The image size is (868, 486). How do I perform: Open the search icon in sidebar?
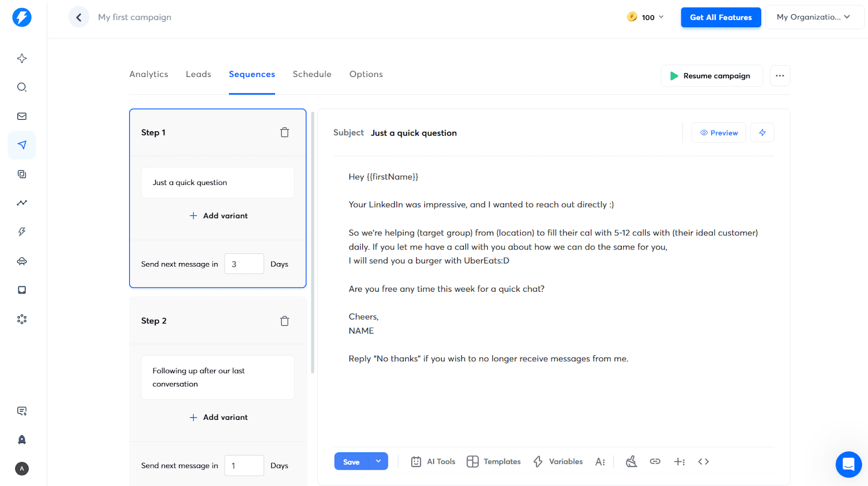pos(22,87)
